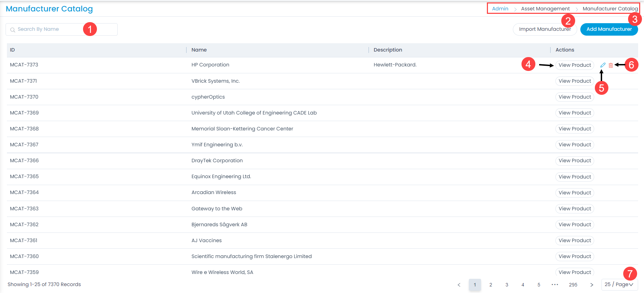
Task: Go to next page arrow
Action: [592, 285]
